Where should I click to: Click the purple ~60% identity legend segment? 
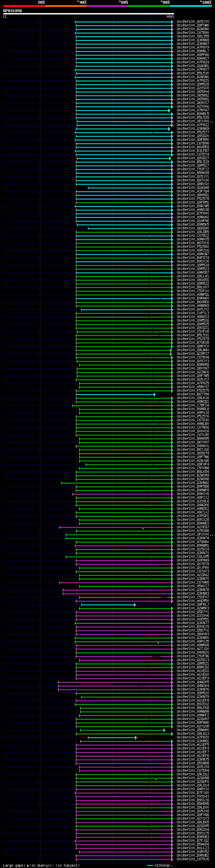click(107, 6)
